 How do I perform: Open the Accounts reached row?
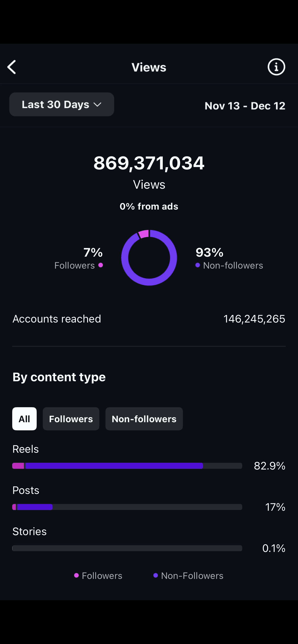149,319
